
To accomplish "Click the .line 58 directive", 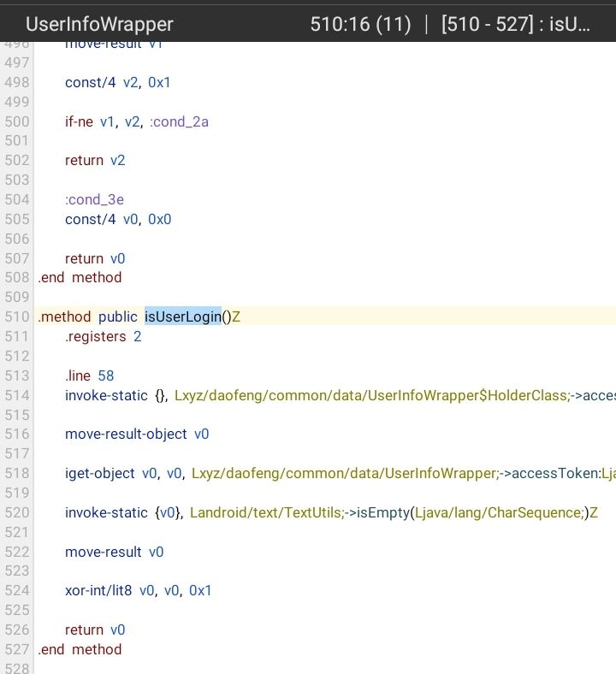I will [x=90, y=375].
